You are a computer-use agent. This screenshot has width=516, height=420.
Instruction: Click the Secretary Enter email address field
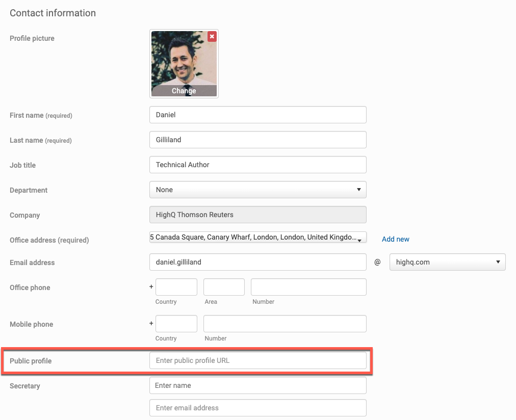coord(257,408)
